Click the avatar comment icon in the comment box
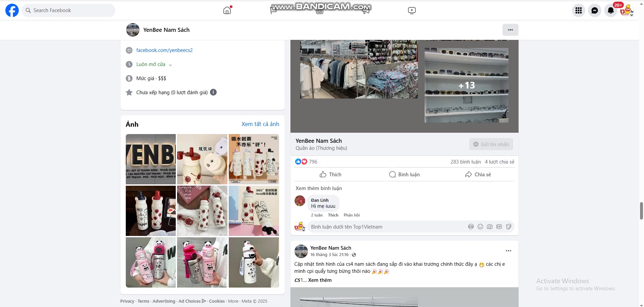The image size is (644, 307). click(471, 227)
